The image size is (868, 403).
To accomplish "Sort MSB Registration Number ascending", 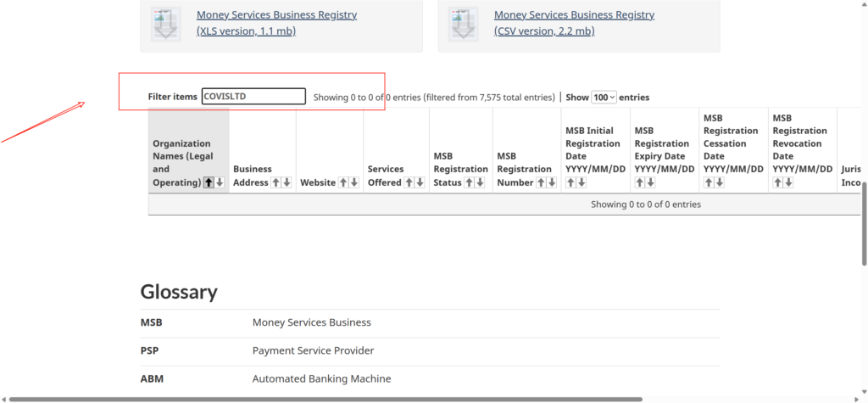I will (x=541, y=182).
